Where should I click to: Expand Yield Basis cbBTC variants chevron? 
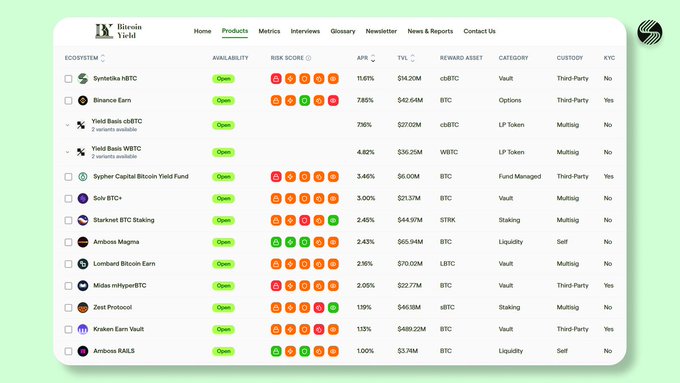point(67,125)
